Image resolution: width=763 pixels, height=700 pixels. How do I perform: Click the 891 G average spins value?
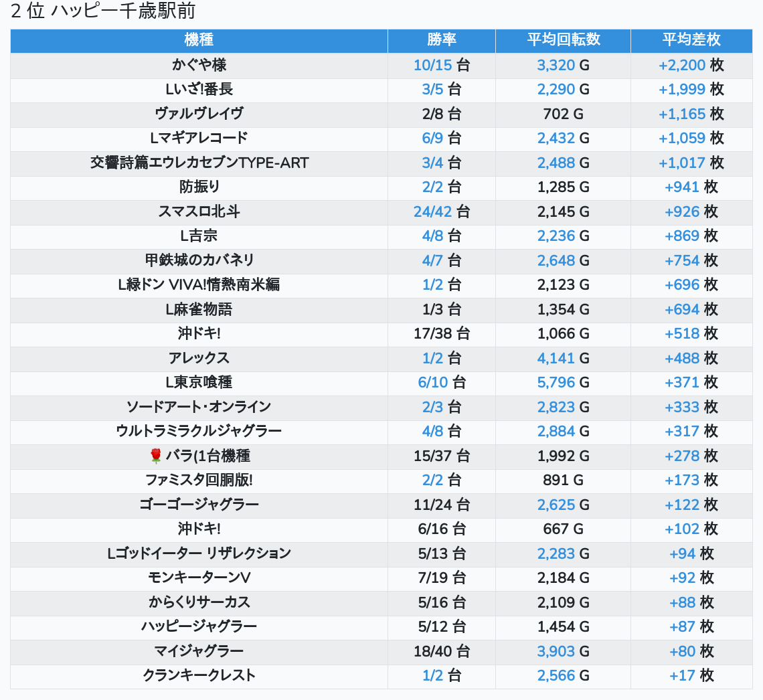tap(563, 480)
